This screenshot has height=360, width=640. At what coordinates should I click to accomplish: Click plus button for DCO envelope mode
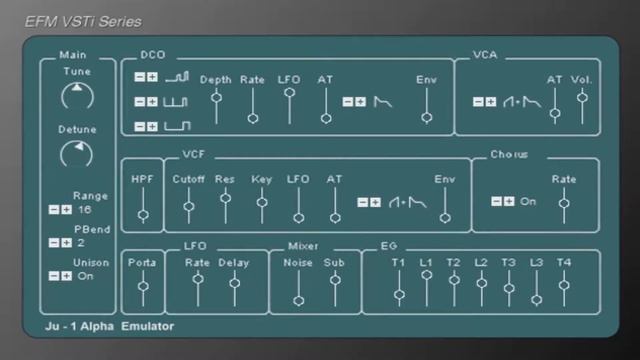pyautogui.click(x=360, y=102)
